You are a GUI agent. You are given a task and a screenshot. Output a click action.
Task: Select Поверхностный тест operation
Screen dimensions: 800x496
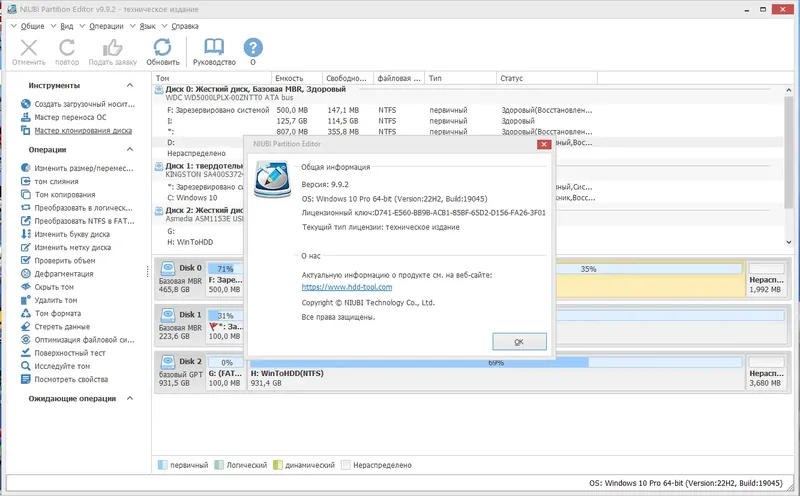(x=63, y=353)
